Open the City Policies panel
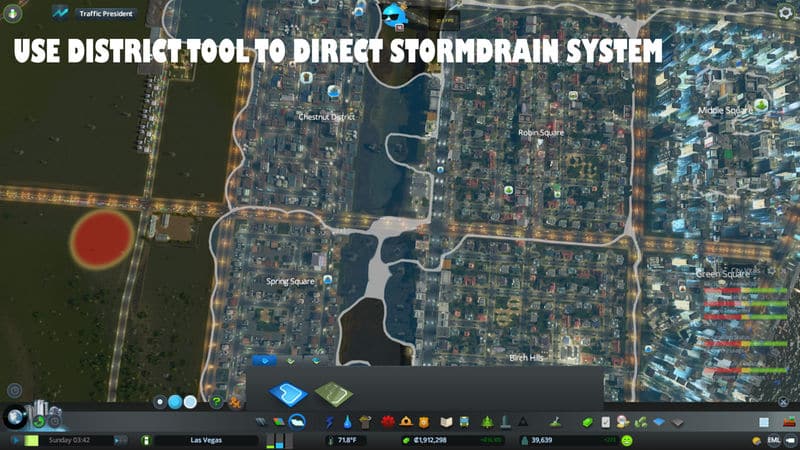 coord(606,422)
